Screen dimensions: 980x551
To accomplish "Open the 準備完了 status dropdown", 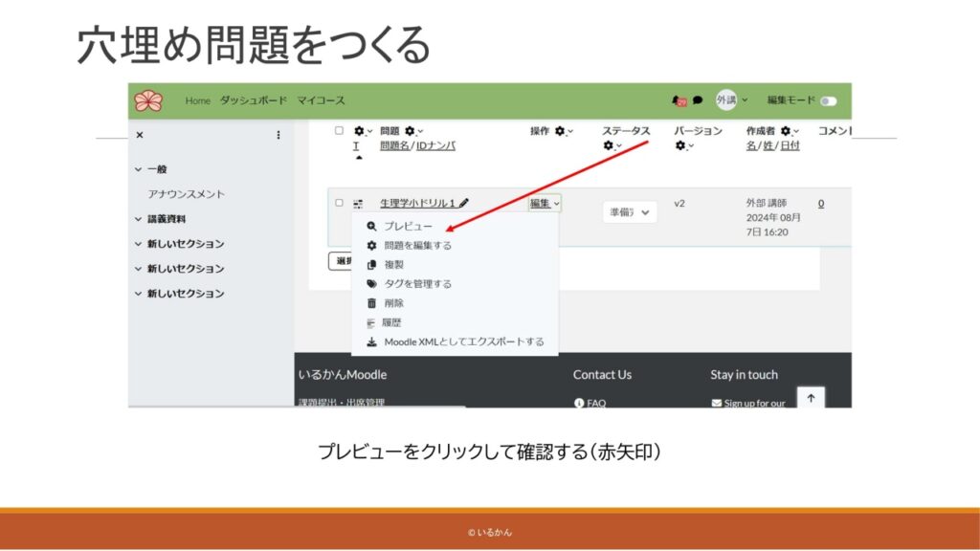I will pyautogui.click(x=630, y=212).
